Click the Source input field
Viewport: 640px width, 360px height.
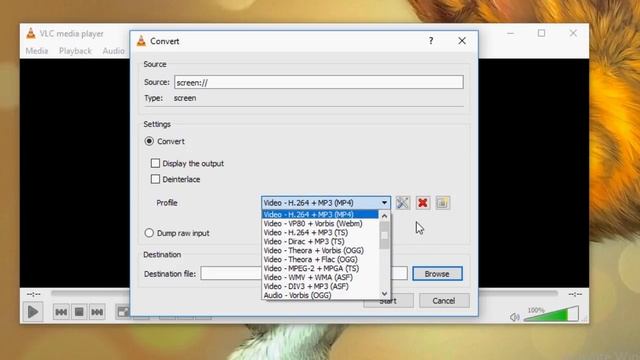click(319, 82)
